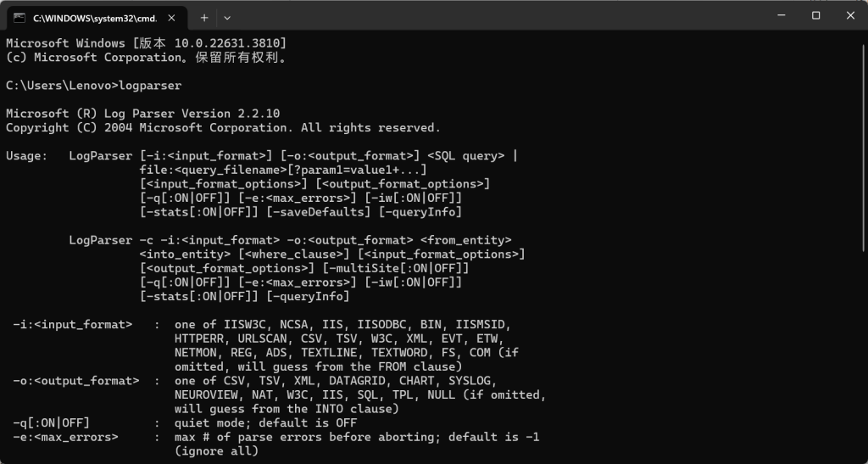Open a new tab with plus button

pos(204,17)
